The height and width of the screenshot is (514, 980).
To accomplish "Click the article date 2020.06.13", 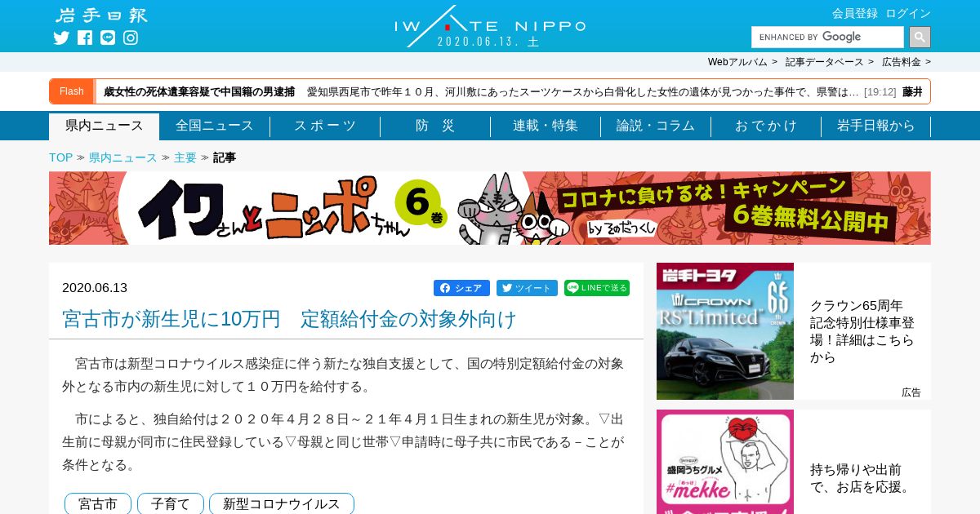I will 95,288.
